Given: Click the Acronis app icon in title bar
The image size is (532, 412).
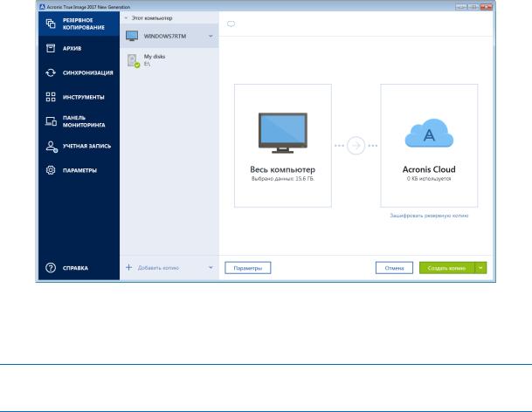Looking at the screenshot, I should (42, 7).
